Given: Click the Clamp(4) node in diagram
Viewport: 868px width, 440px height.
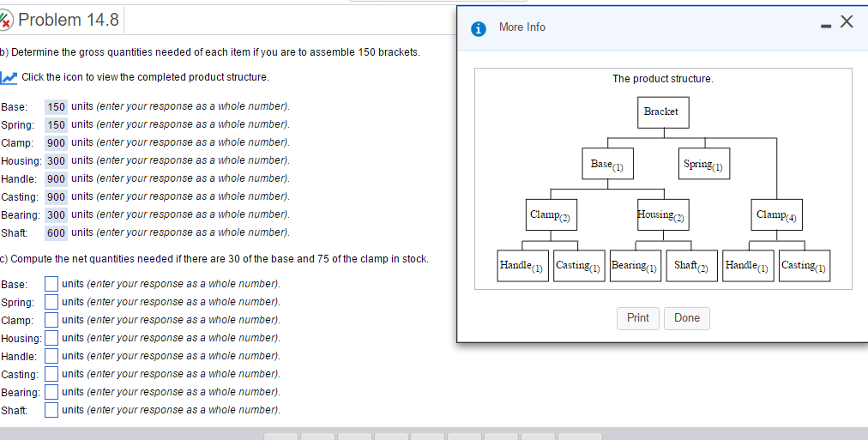Looking at the screenshot, I should pyautogui.click(x=777, y=214).
